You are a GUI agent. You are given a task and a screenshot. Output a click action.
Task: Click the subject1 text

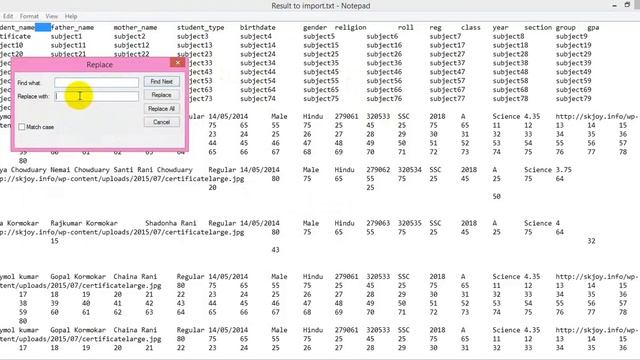click(66, 36)
